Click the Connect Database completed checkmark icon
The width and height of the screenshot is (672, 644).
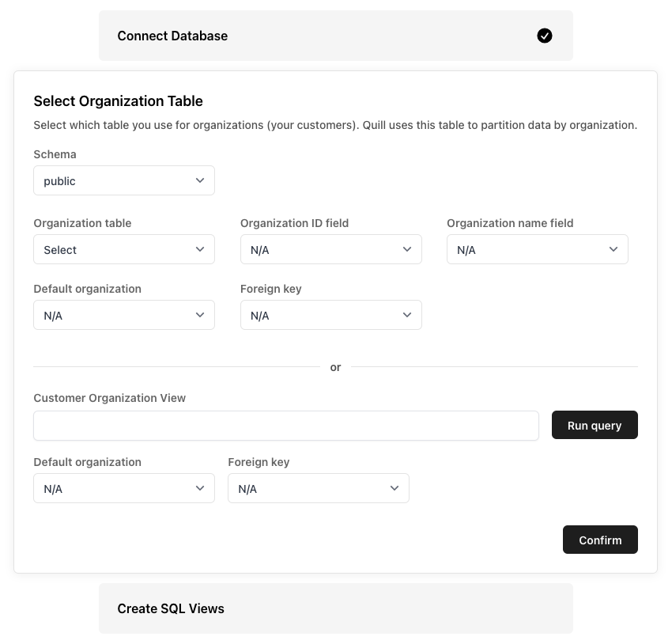[x=545, y=36]
